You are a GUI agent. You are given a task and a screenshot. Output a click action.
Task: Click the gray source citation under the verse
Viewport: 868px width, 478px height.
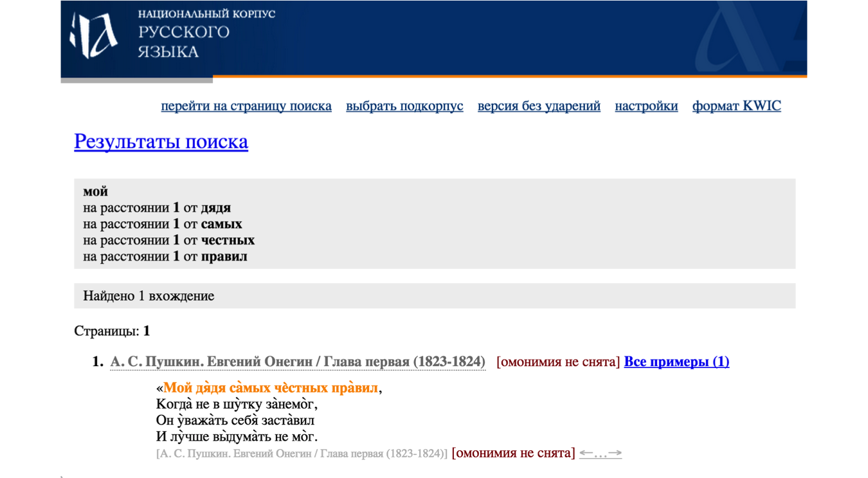[x=302, y=454]
